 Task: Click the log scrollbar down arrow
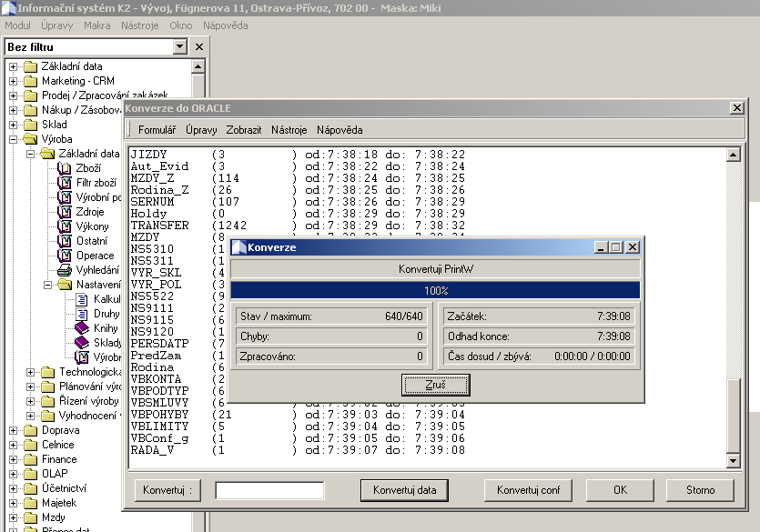pyautogui.click(x=734, y=460)
